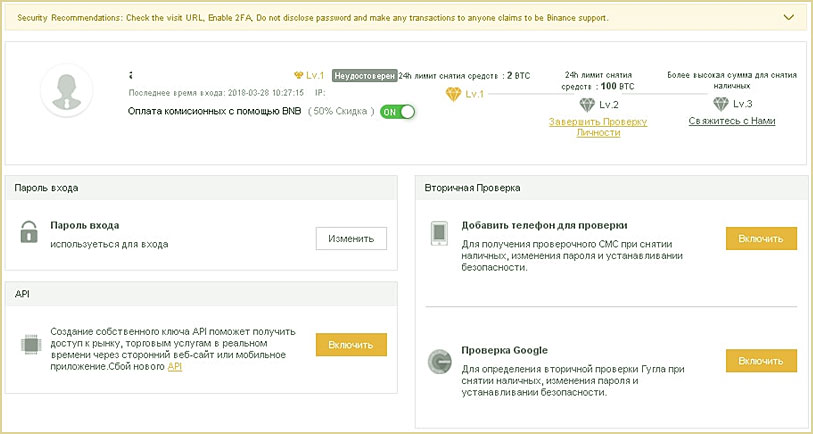
Task: Click the API chip icon
Action: [x=29, y=344]
